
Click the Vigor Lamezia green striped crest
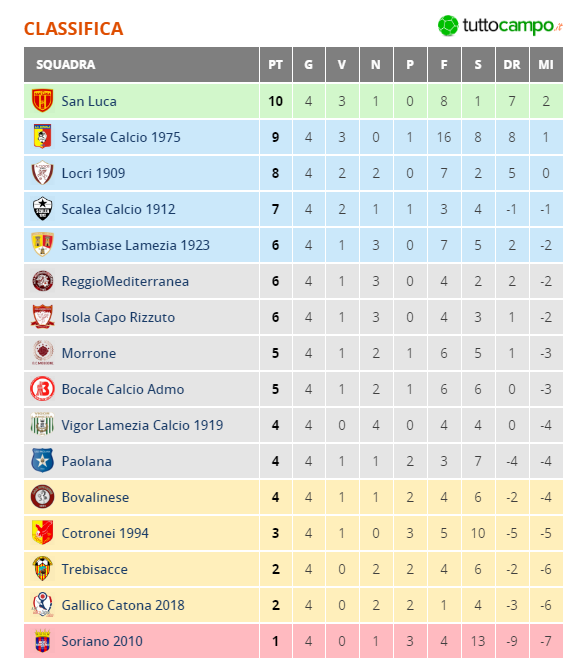(x=43, y=425)
